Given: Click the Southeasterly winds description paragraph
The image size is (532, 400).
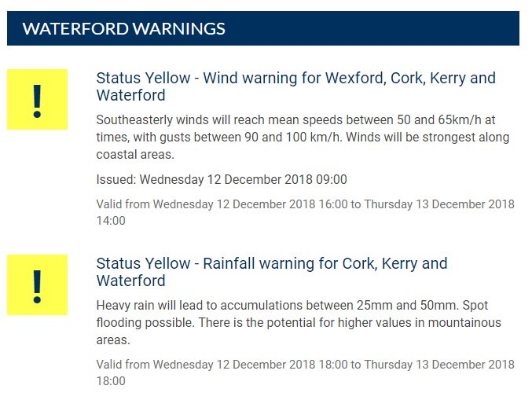Looking at the screenshot, I should [x=303, y=137].
